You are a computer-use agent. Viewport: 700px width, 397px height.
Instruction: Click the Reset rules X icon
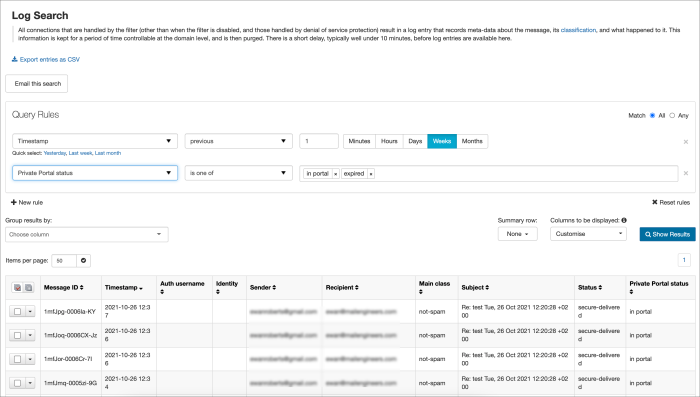click(654, 202)
